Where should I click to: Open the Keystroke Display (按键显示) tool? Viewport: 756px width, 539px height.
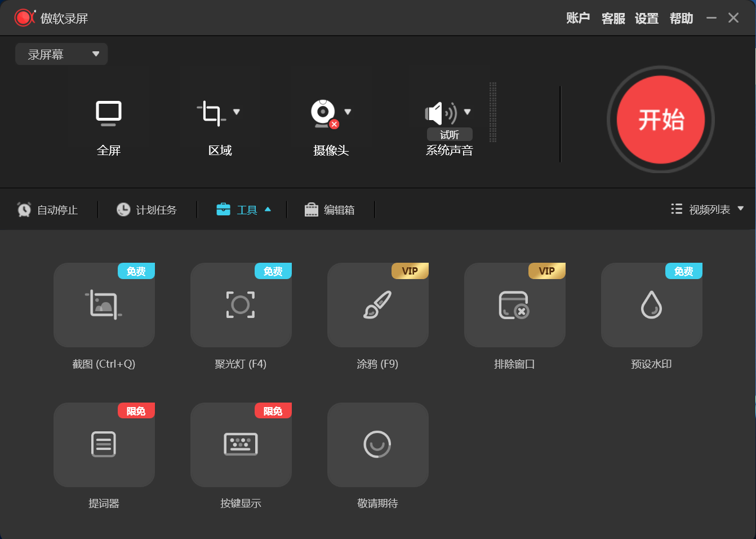click(x=241, y=445)
